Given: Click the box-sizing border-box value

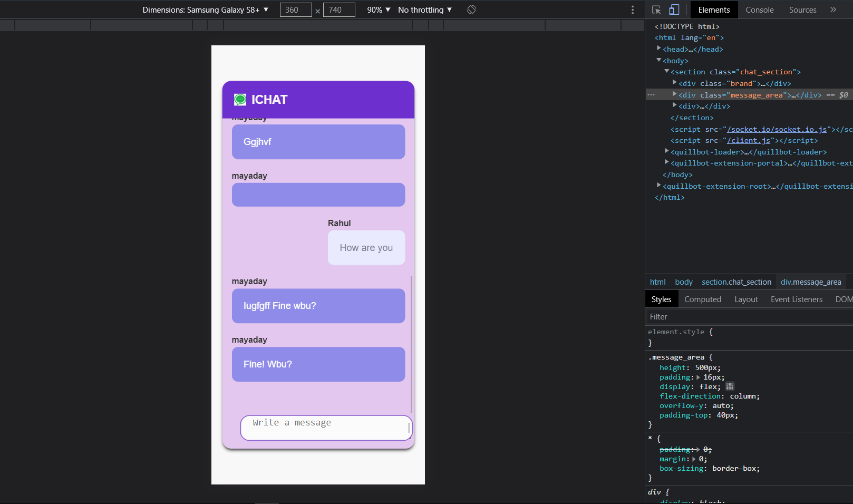Looking at the screenshot, I should tap(734, 468).
